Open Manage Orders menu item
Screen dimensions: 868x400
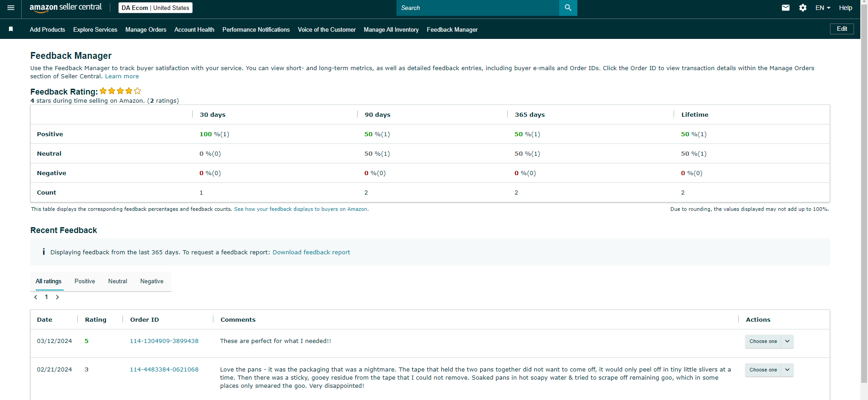[x=146, y=29]
